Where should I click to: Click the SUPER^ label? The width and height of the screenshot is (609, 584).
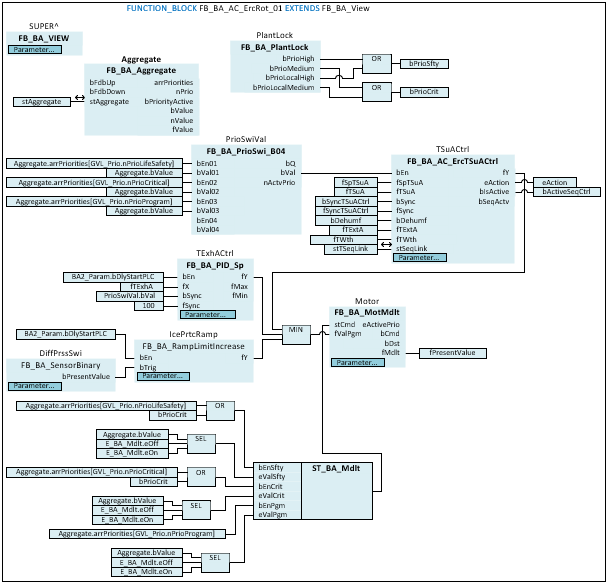[44, 26]
